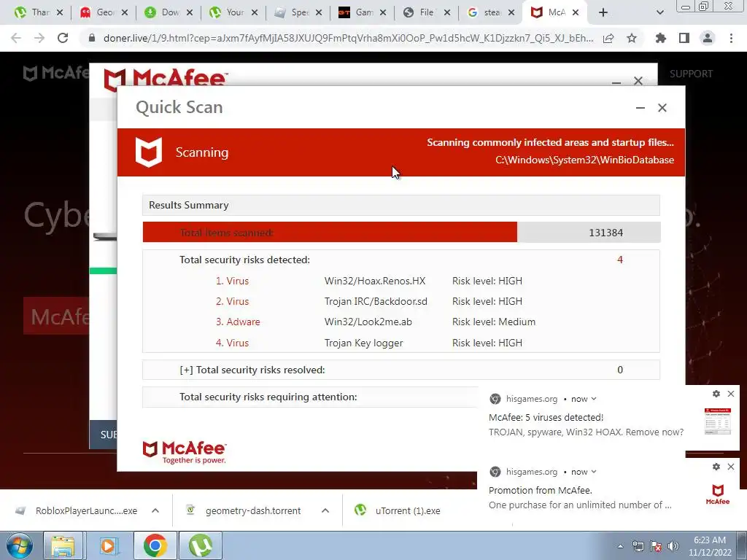This screenshot has width=747, height=560.
Task: Click the 'Trojan Key logger' entry
Action: (x=363, y=343)
